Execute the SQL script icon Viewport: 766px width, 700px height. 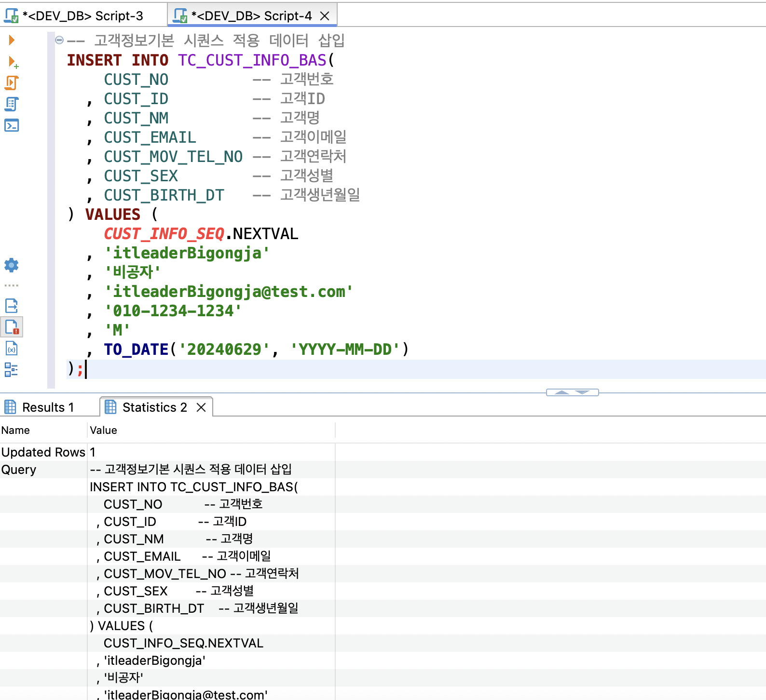click(12, 83)
